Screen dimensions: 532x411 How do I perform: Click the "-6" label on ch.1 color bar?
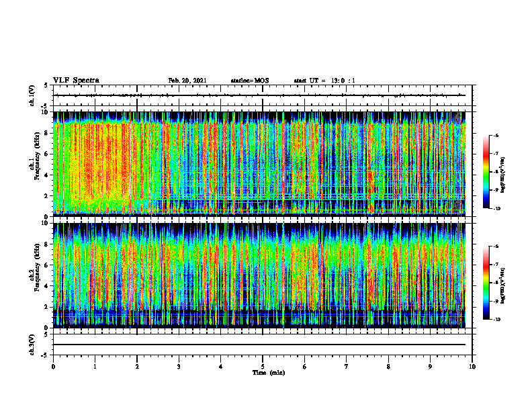click(x=496, y=136)
